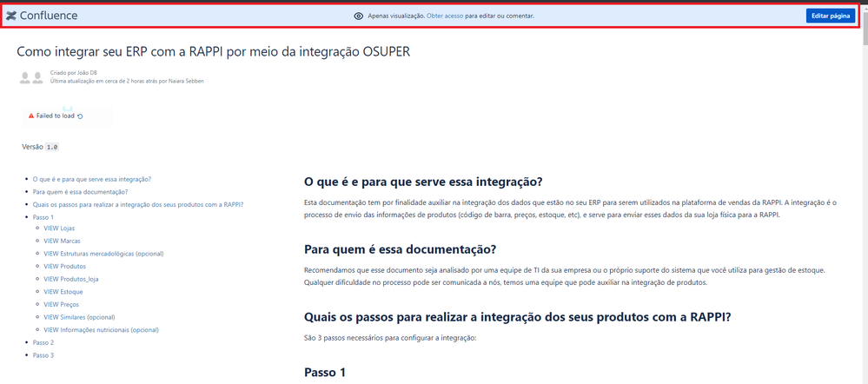The image size is (868, 384).
Task: Jump to Passo 1 in contents list
Action: (x=43, y=217)
